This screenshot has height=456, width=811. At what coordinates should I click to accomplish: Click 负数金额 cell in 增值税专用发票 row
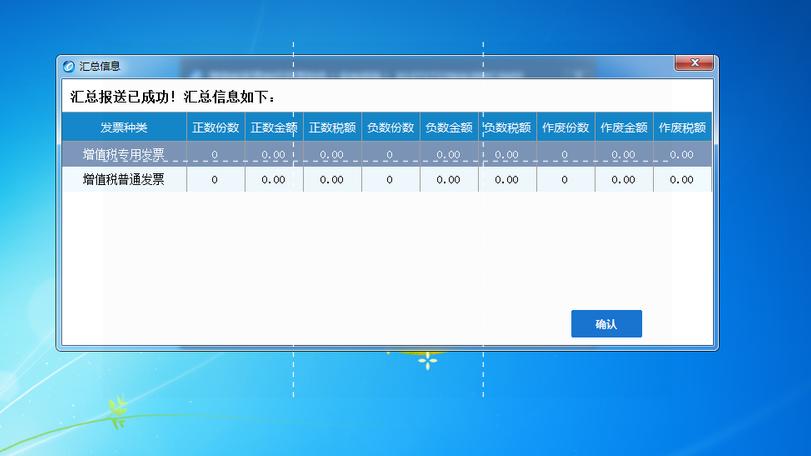click(x=449, y=154)
